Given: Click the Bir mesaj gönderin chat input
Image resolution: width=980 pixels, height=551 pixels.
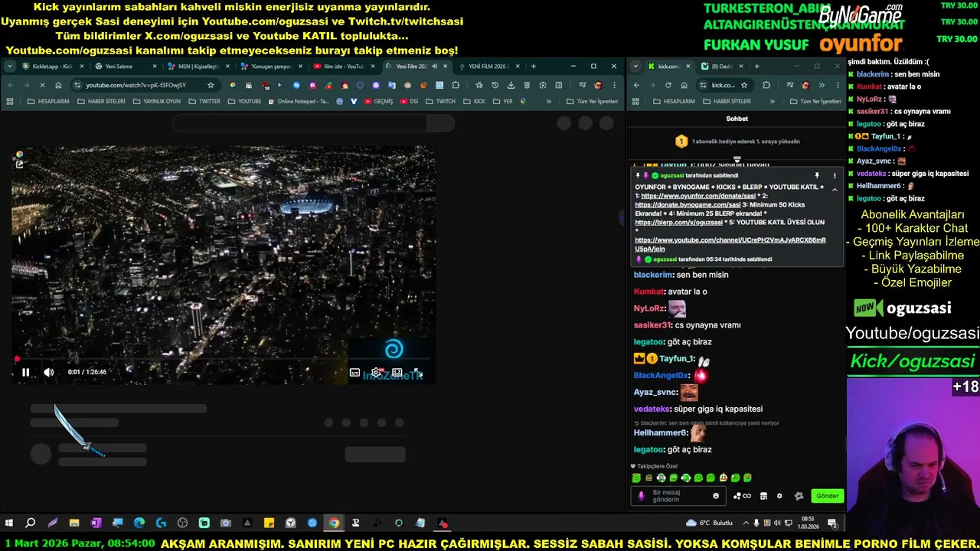Looking at the screenshot, I should coord(679,496).
